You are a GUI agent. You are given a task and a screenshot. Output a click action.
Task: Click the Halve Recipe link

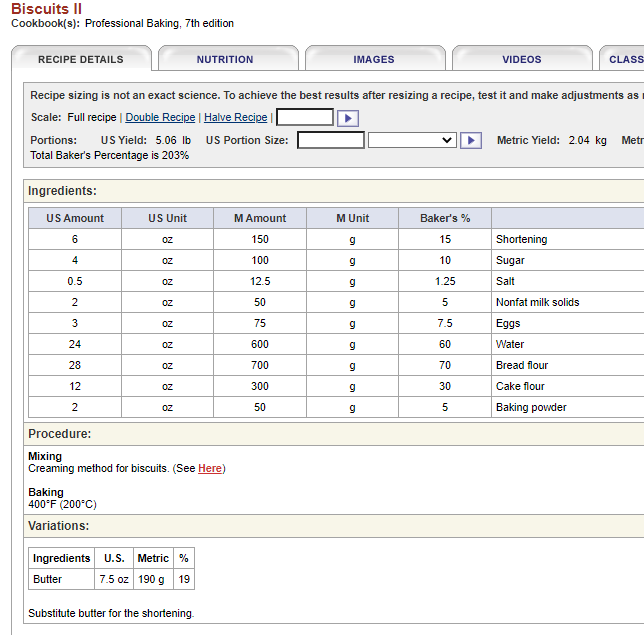(236, 117)
